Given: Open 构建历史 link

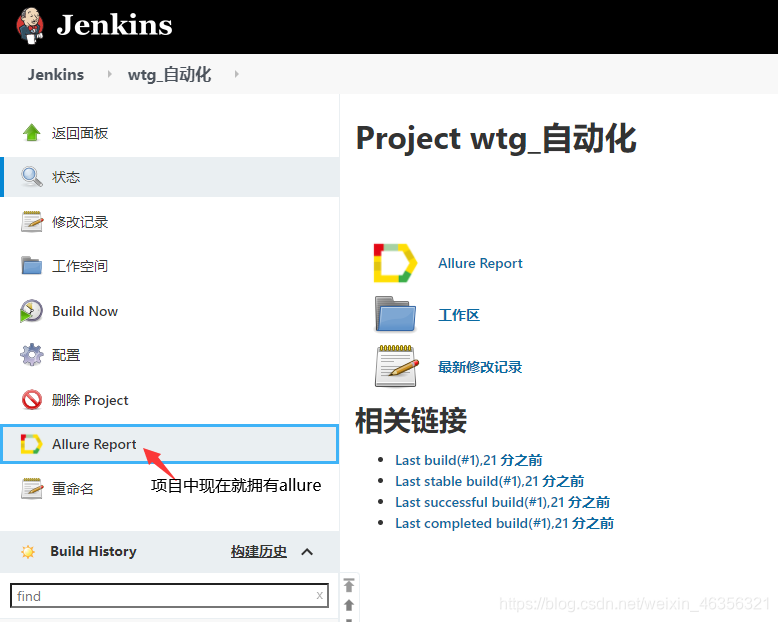Looking at the screenshot, I should [259, 551].
